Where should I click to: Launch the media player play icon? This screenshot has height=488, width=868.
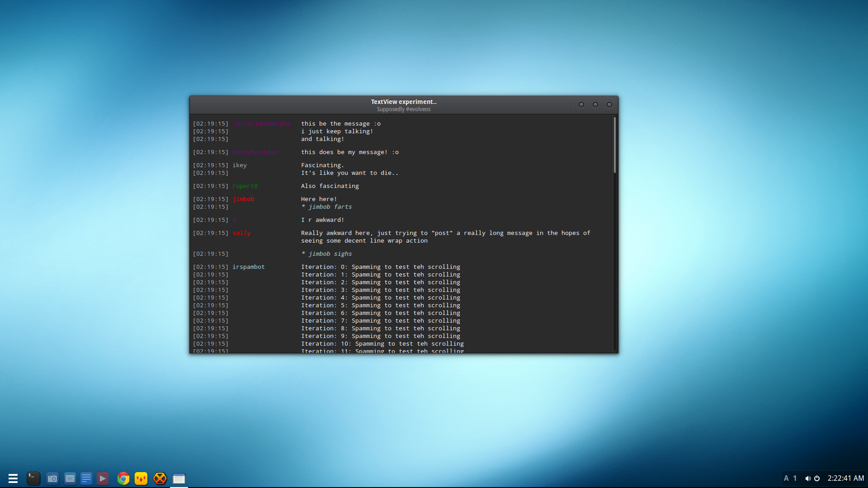tap(103, 479)
